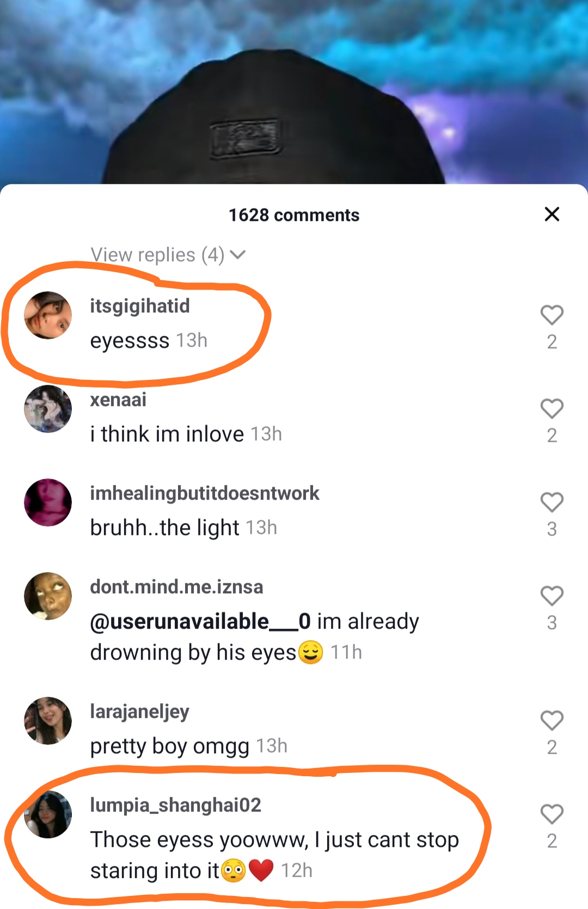
Task: Close the comments panel with X
Action: [x=552, y=214]
